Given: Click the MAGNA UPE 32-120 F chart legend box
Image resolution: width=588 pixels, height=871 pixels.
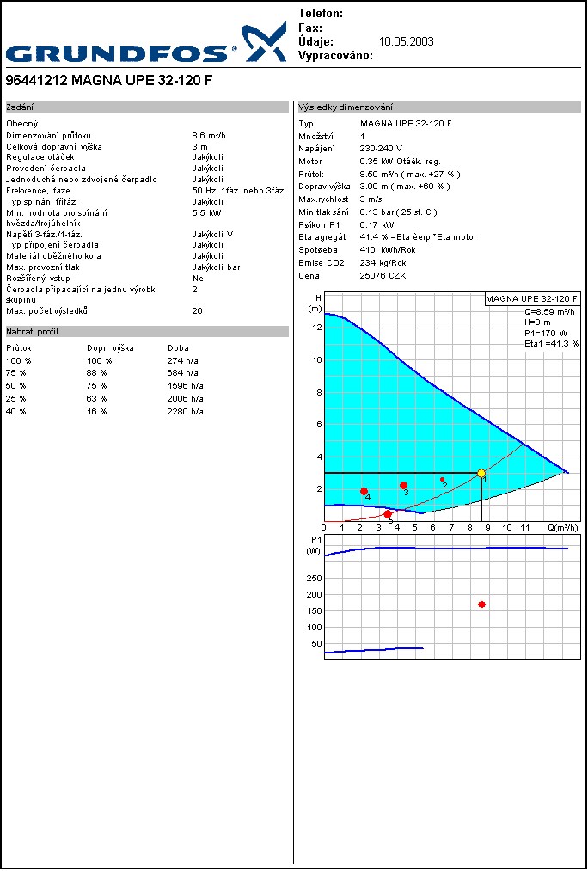Looking at the screenshot, I should point(531,299).
